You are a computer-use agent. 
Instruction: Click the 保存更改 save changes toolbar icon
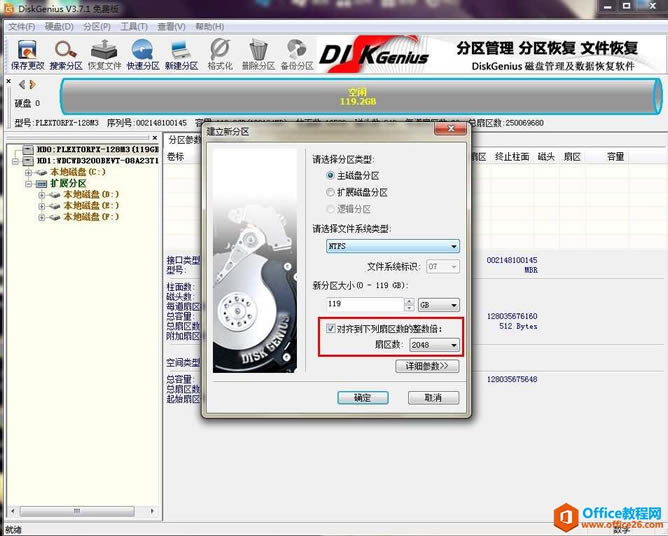coord(28,54)
